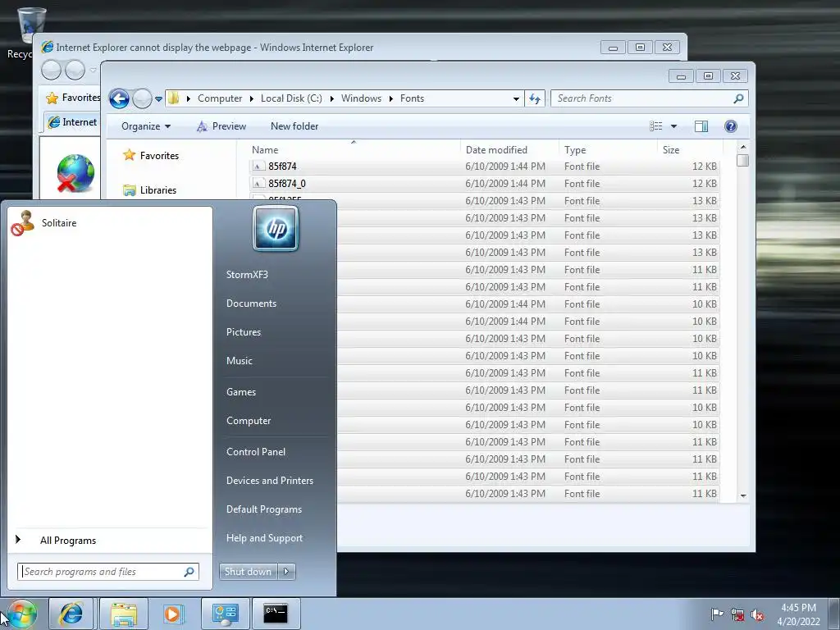The width and height of the screenshot is (840, 630).
Task: Toggle the preview pane icon
Action: (701, 126)
